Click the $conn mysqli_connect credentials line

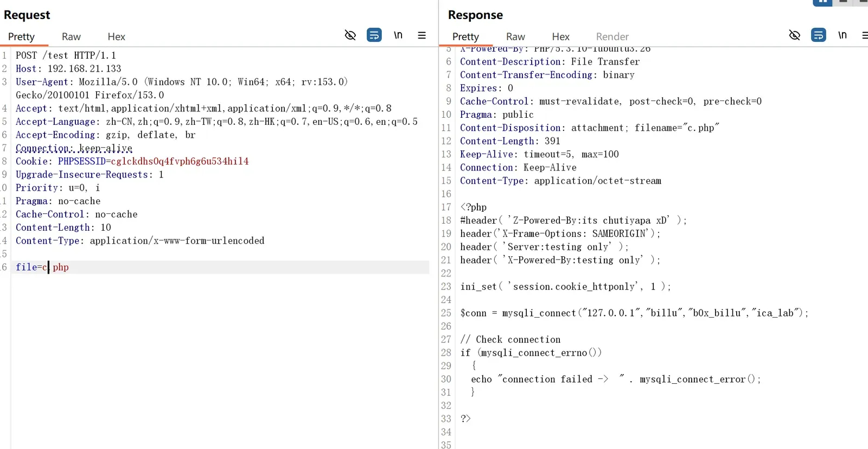pyautogui.click(x=634, y=313)
